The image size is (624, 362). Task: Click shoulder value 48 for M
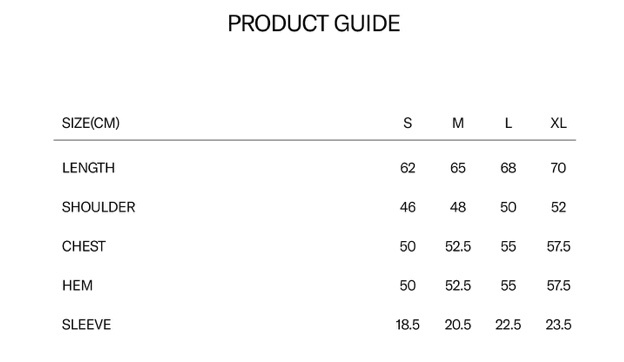click(x=458, y=207)
